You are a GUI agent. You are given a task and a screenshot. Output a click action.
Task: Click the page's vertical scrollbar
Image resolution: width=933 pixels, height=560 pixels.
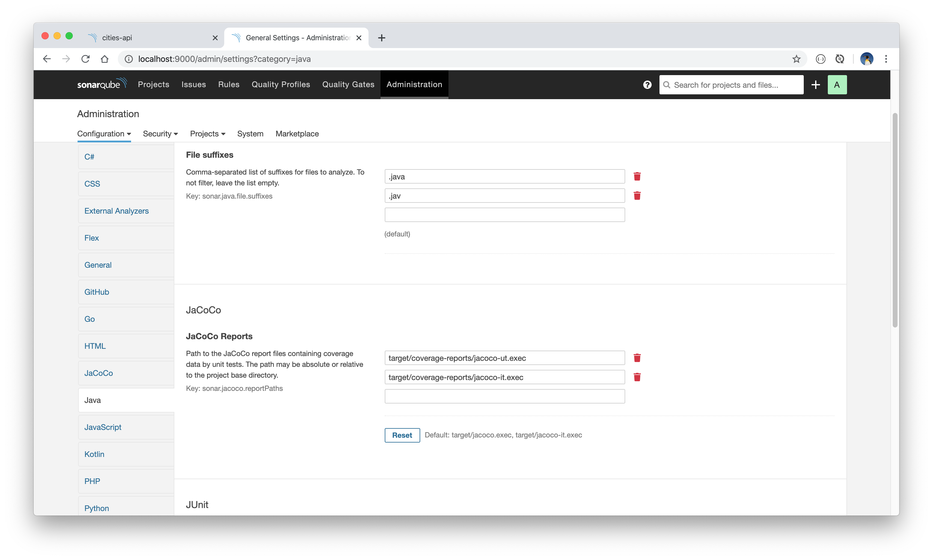click(895, 221)
